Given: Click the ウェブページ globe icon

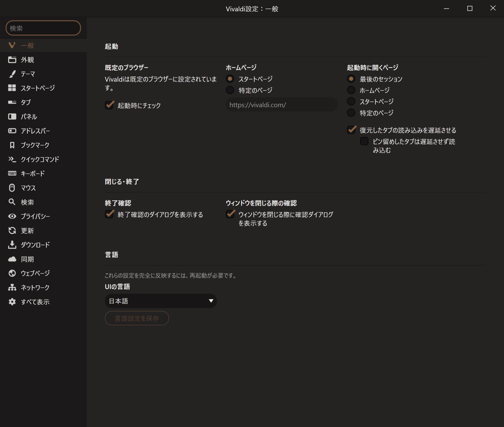Looking at the screenshot, I should click(12, 273).
